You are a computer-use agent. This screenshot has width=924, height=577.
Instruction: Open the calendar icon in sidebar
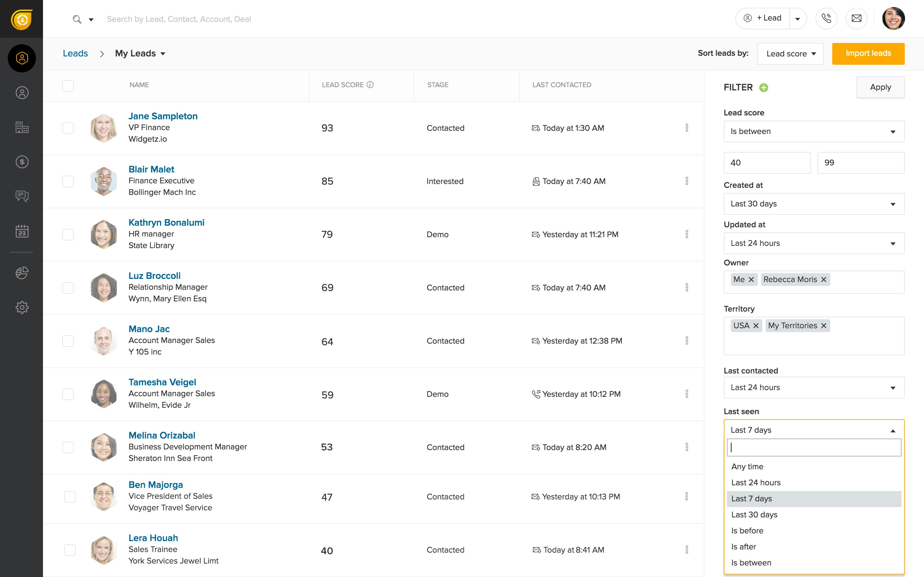pos(22,231)
